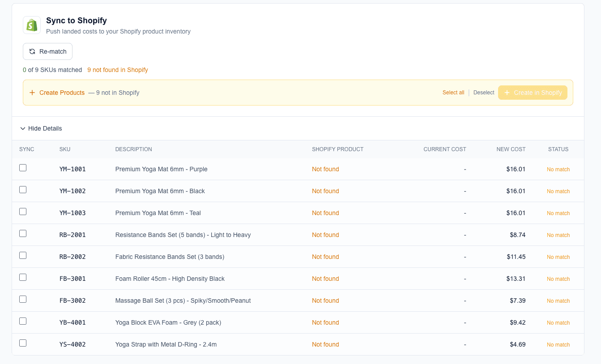The width and height of the screenshot is (601, 364).
Task: Click the DESCRIPTION column header
Action: 134,149
